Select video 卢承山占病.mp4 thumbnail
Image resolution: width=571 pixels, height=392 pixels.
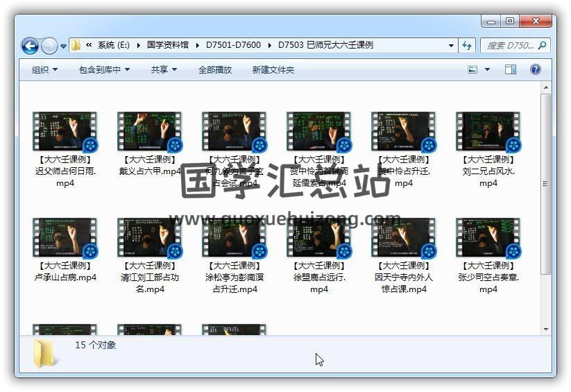(65, 237)
